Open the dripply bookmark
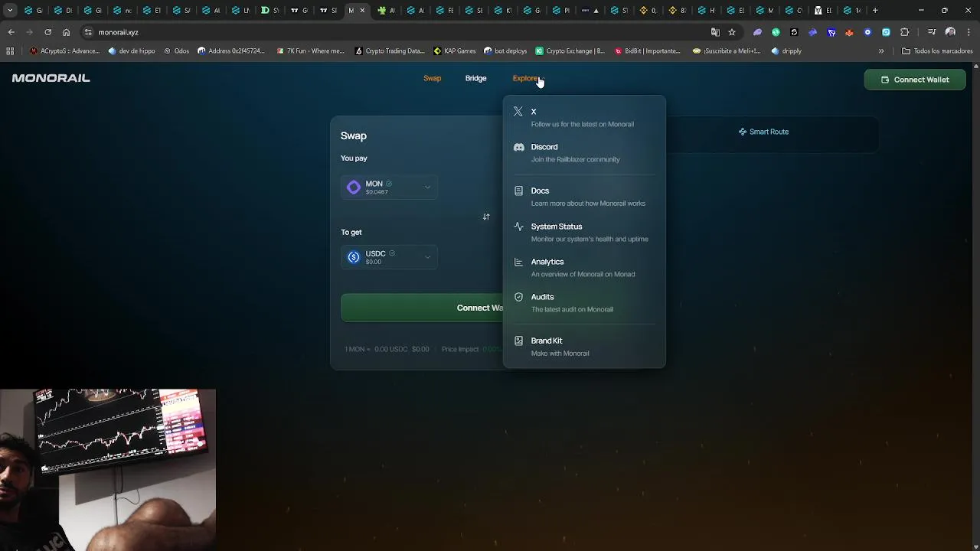This screenshot has height=551, width=980. [x=786, y=51]
